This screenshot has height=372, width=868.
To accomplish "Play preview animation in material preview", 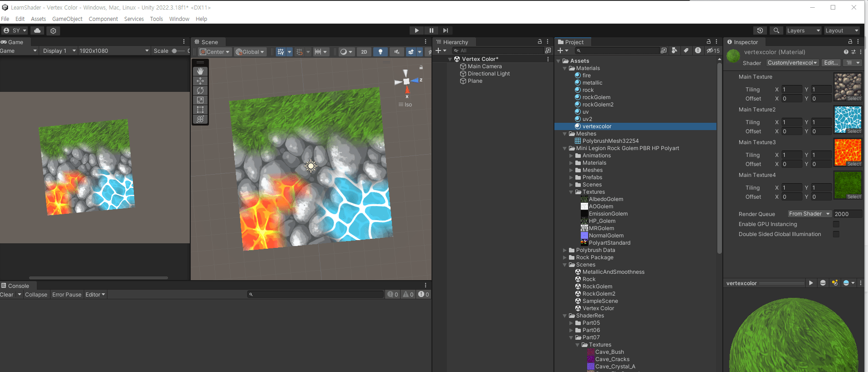I will (x=811, y=283).
